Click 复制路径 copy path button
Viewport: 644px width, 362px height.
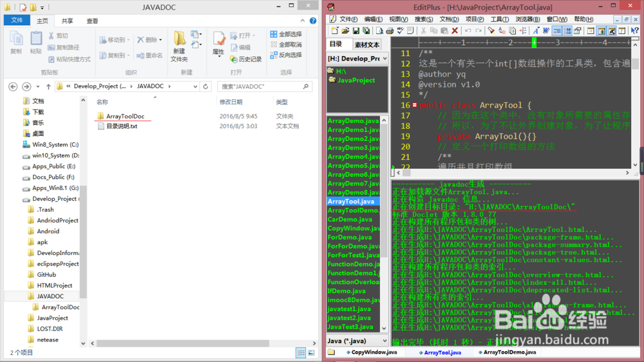[64, 48]
